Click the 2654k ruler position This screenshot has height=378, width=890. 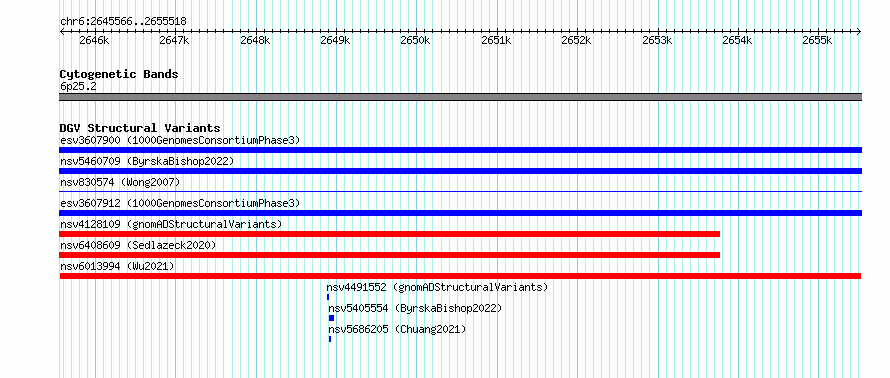pyautogui.click(x=738, y=40)
